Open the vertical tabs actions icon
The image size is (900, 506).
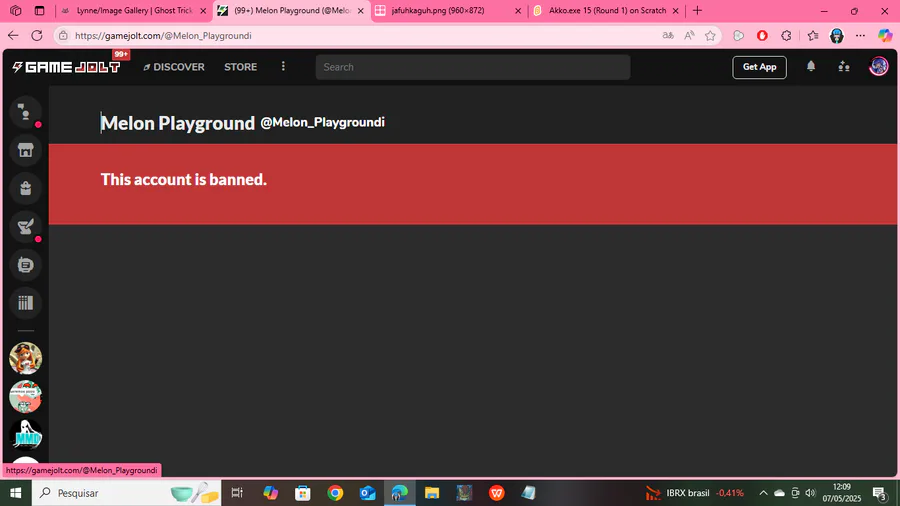coord(39,10)
